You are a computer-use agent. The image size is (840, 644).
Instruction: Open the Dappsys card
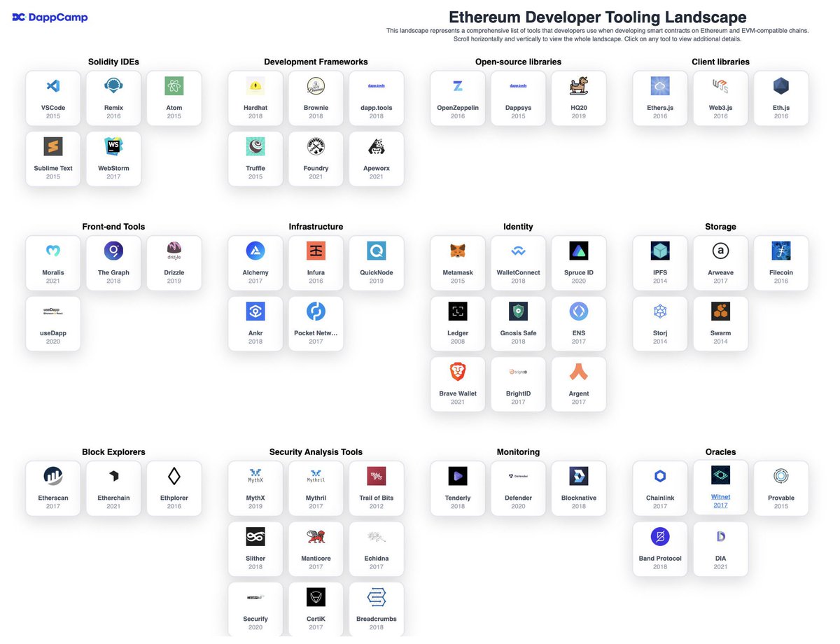click(x=519, y=98)
